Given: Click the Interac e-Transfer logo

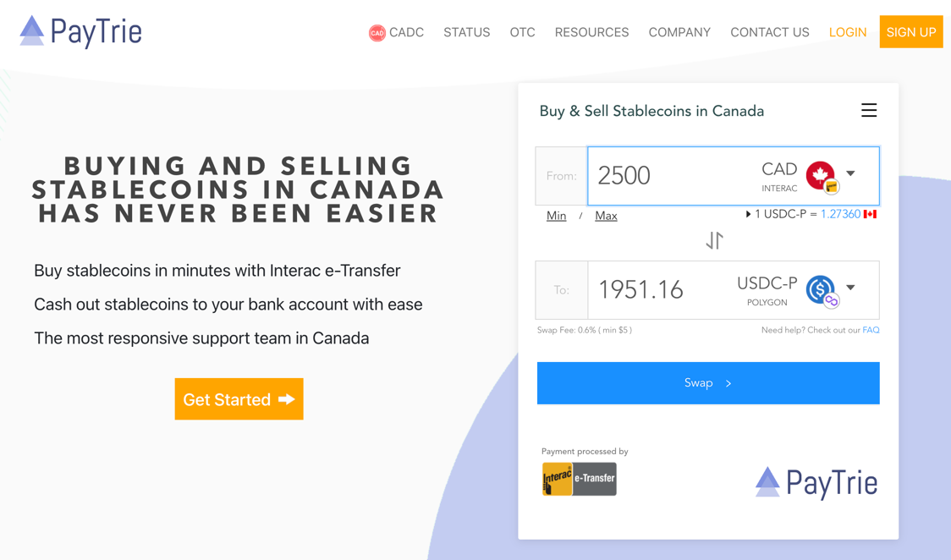Looking at the screenshot, I should 580,479.
